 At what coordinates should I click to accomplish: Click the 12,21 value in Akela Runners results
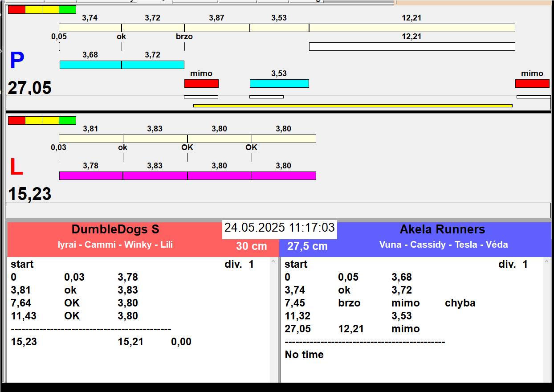point(351,329)
